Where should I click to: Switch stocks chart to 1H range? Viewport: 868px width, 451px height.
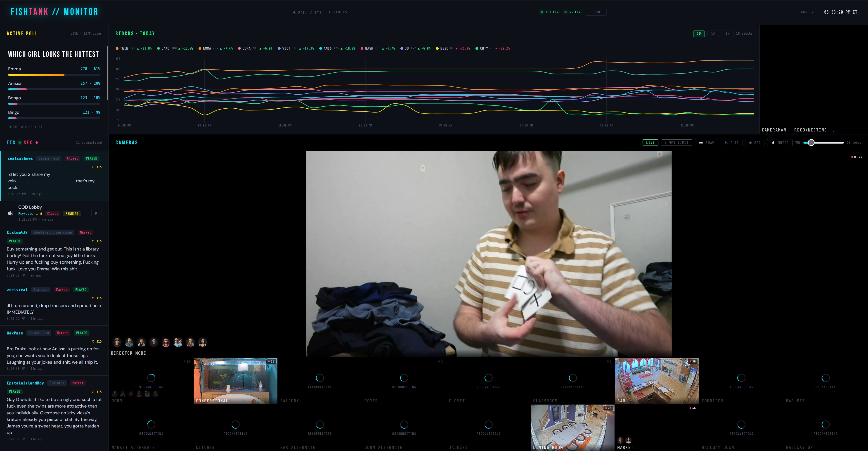coord(713,33)
